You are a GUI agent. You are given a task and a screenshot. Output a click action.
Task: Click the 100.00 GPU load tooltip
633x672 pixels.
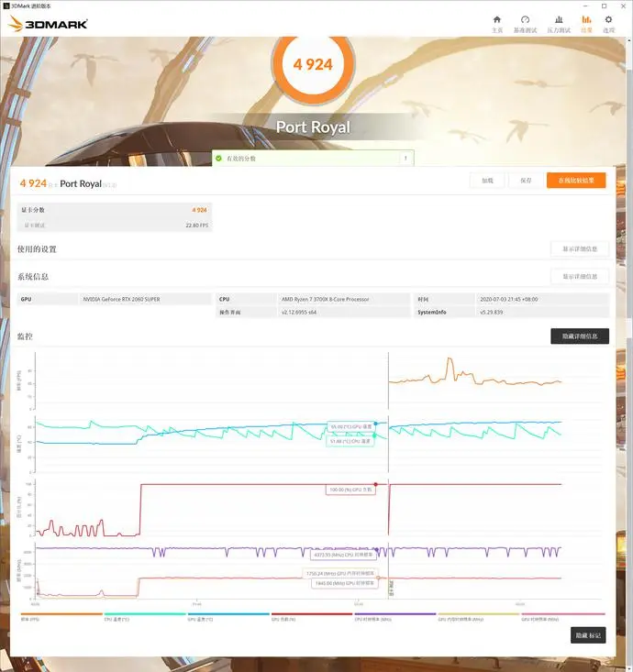[x=350, y=490]
